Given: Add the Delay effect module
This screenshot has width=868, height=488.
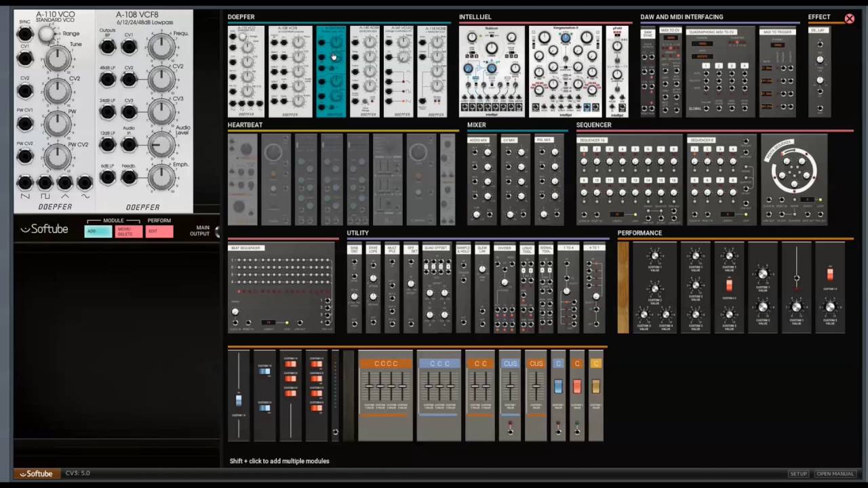Looking at the screenshot, I should [x=819, y=72].
